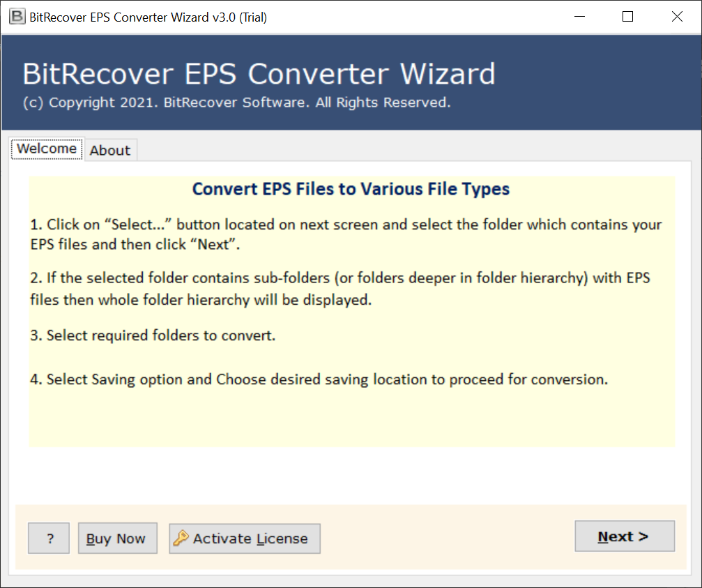This screenshot has height=588, width=702.
Task: Open help with the ? button
Action: (49, 538)
